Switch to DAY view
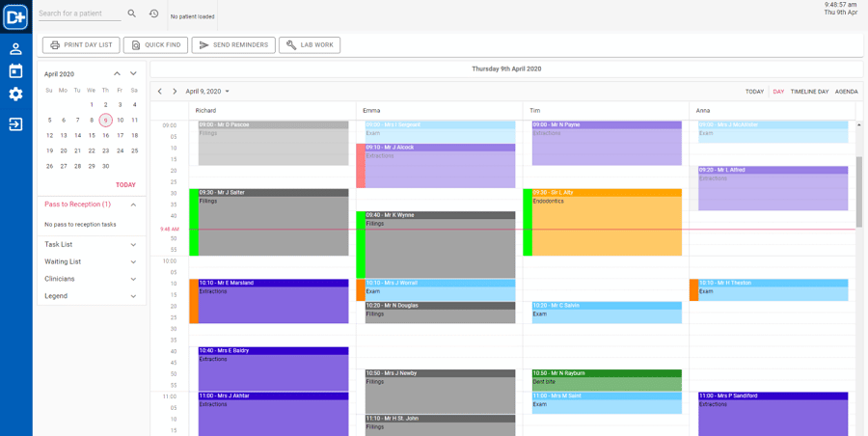The width and height of the screenshot is (868, 436). [778, 92]
